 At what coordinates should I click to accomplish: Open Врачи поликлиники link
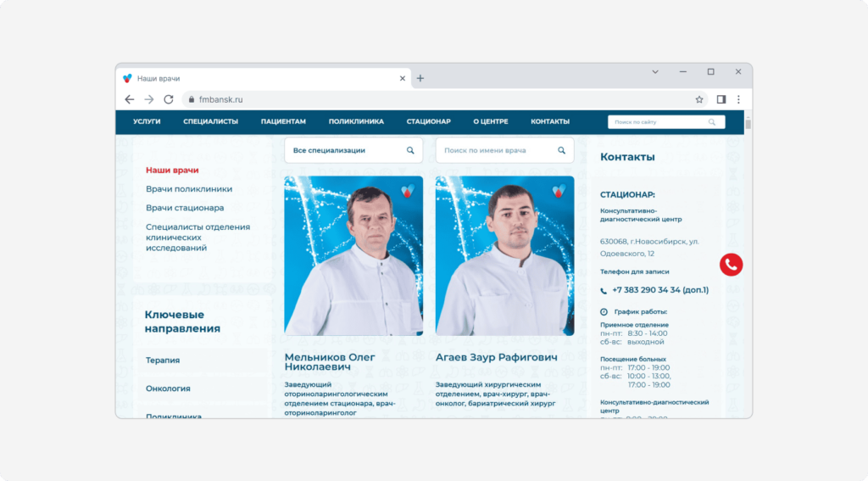pyautogui.click(x=189, y=189)
